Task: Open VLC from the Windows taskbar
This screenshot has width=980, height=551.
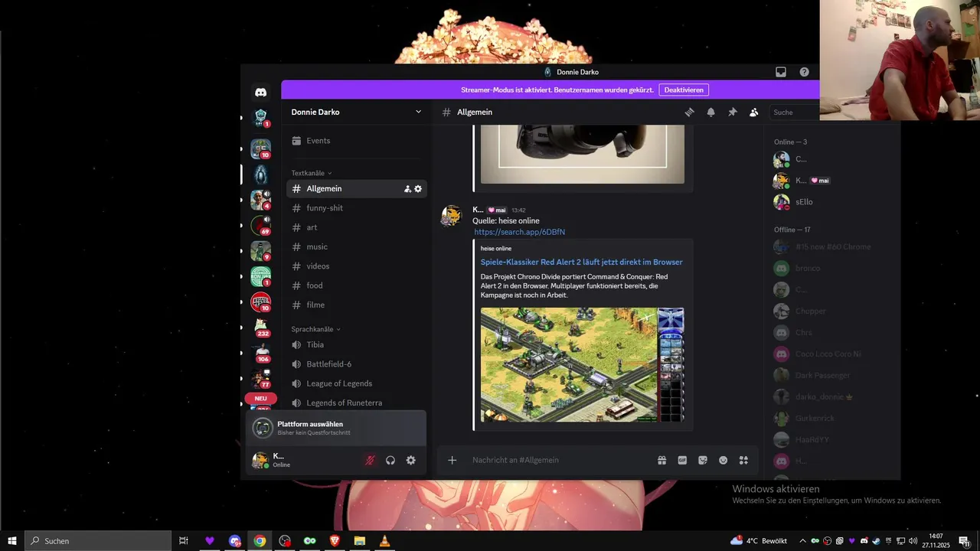Action: click(384, 541)
